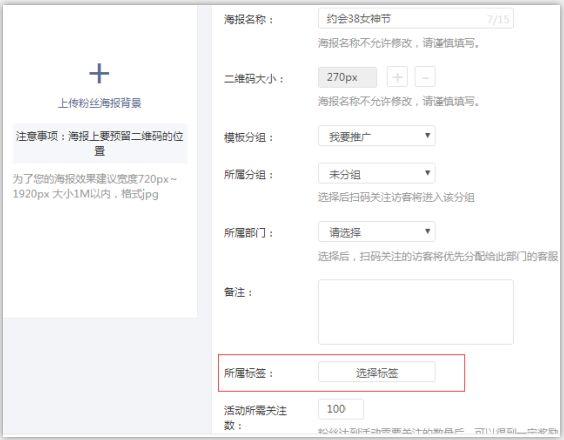Click the 所属标签 label
Screen dimensions: 564x440
(x=249, y=373)
